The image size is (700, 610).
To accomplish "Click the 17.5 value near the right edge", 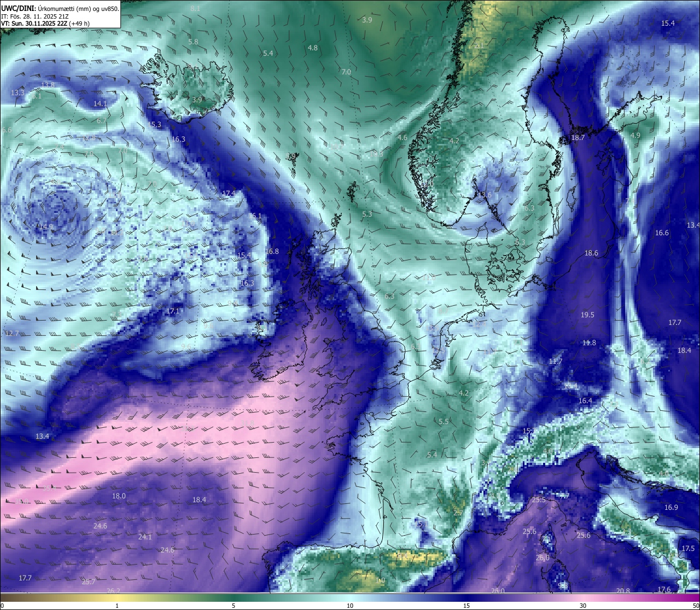I will coord(688,549).
